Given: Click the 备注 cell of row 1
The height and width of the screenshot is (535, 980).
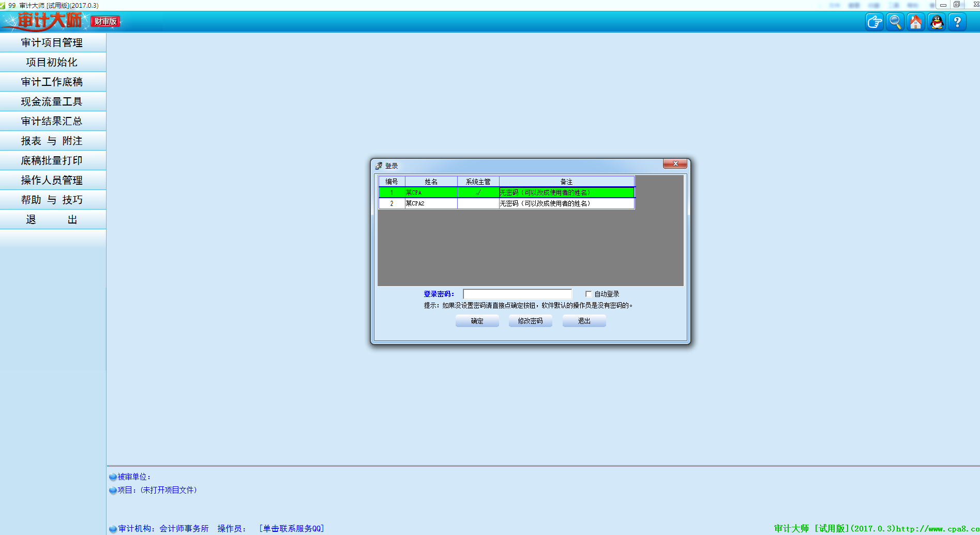Looking at the screenshot, I should pyautogui.click(x=566, y=192).
